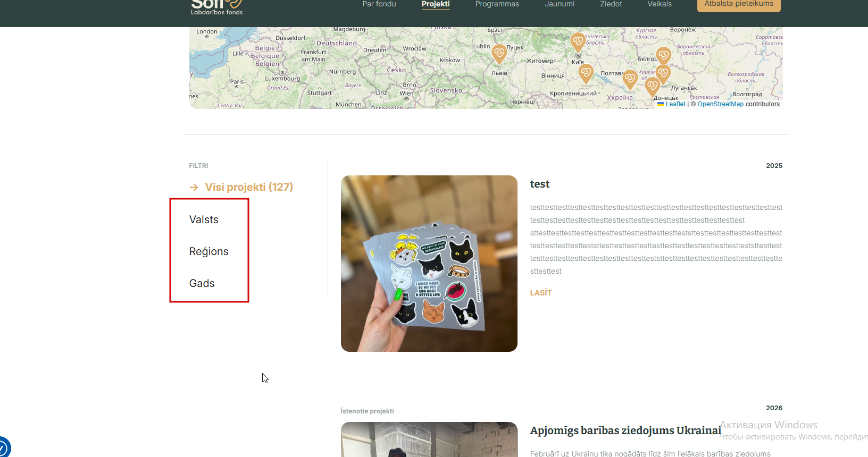Screen dimensions: 868x457
Task: Click the map marker near Луганськ
Action: pos(663,74)
